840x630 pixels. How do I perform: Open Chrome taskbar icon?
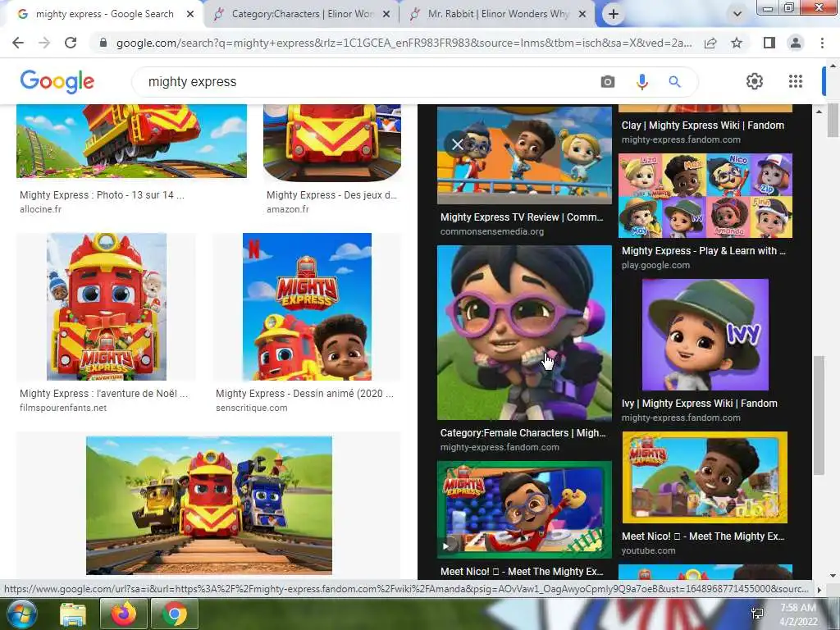point(175,614)
